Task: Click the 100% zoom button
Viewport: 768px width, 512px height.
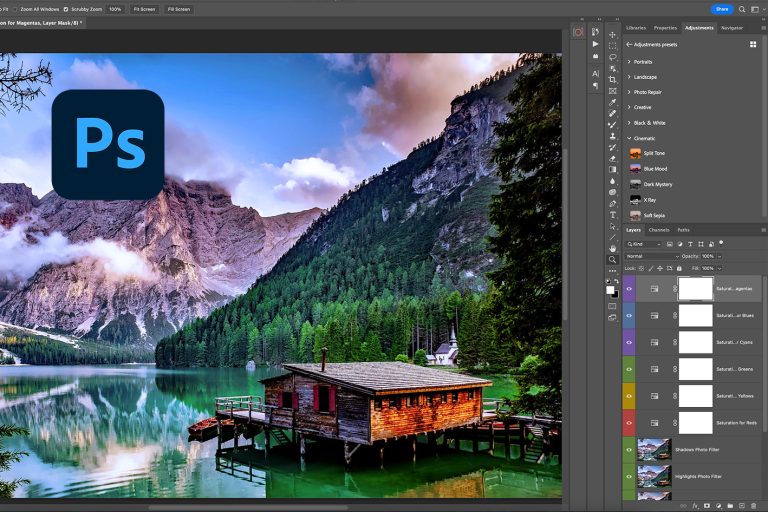Action: [115, 9]
